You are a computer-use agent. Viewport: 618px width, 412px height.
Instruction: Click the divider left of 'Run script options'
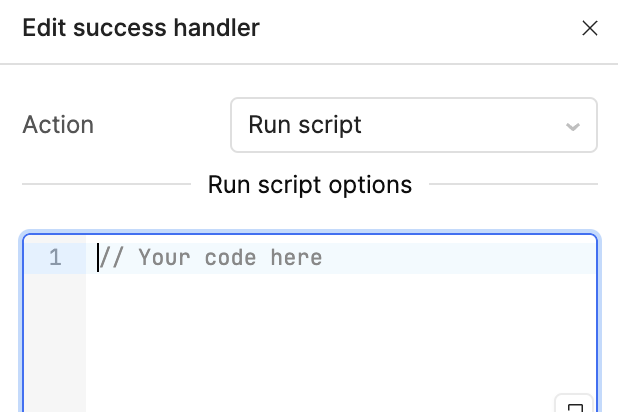coord(105,185)
